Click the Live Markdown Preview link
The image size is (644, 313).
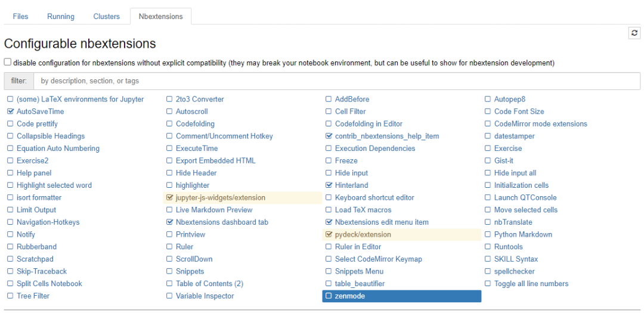point(214,210)
